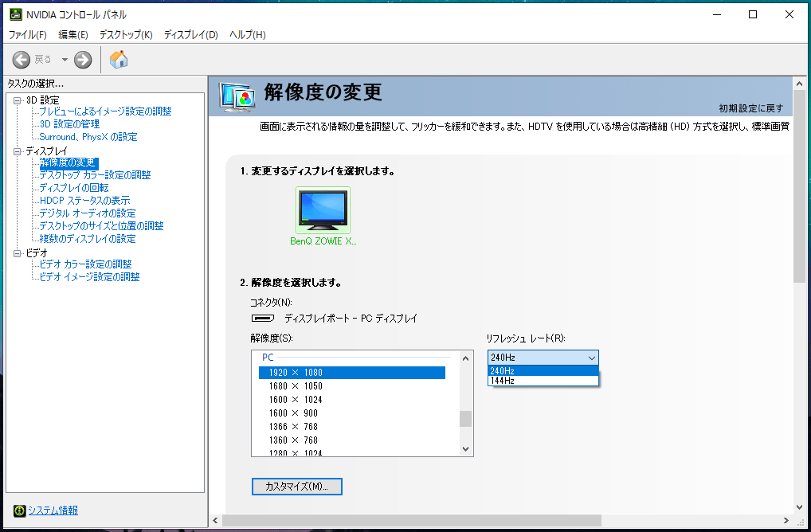Click the 初期設定に戻す link
811x532 pixels.
[751, 108]
